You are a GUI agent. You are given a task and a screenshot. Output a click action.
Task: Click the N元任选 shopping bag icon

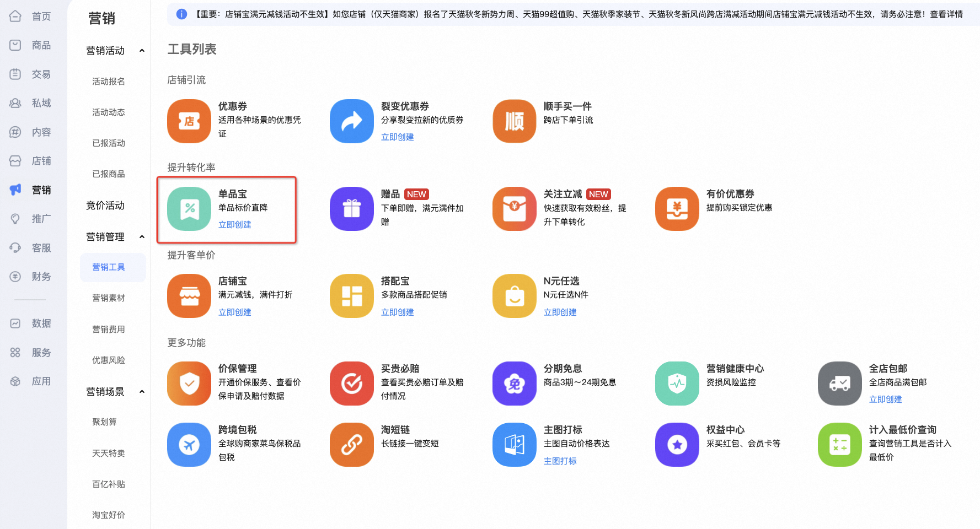pyautogui.click(x=515, y=296)
